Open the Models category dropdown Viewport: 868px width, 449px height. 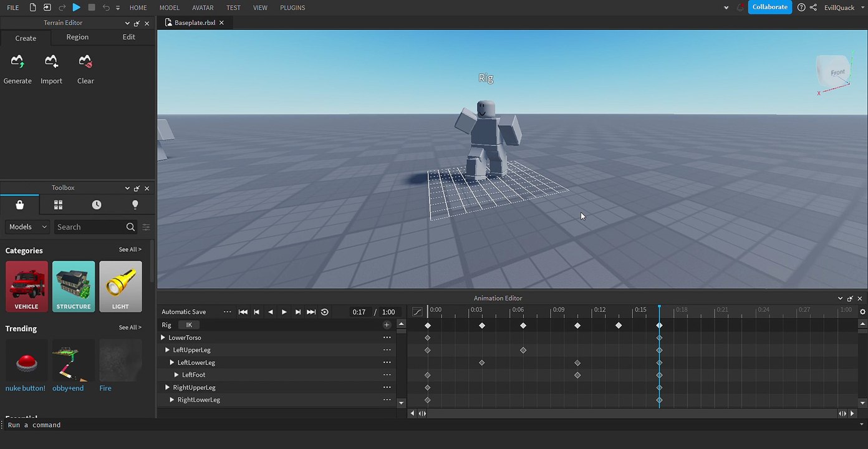pyautogui.click(x=27, y=227)
